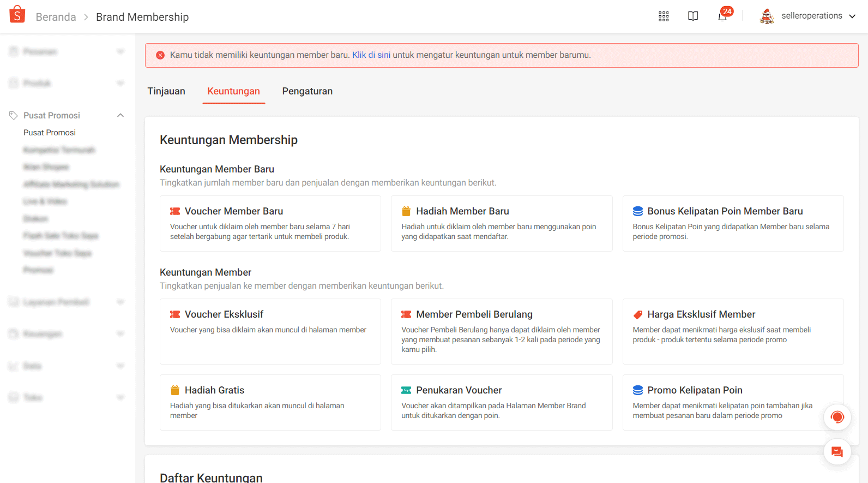868x483 pixels.
Task: Click the Voucher Eksklusif ticket icon
Action: [175, 314]
